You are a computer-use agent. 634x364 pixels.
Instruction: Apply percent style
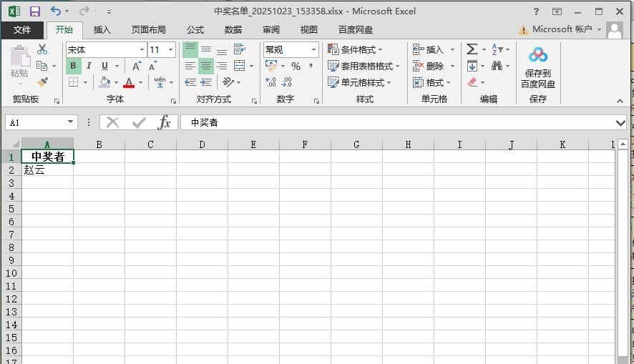[296, 67]
